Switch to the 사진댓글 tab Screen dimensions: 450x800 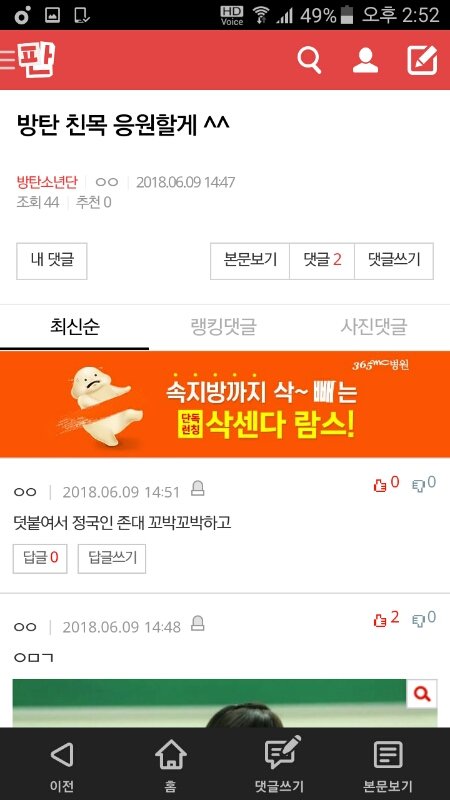[x=374, y=327]
